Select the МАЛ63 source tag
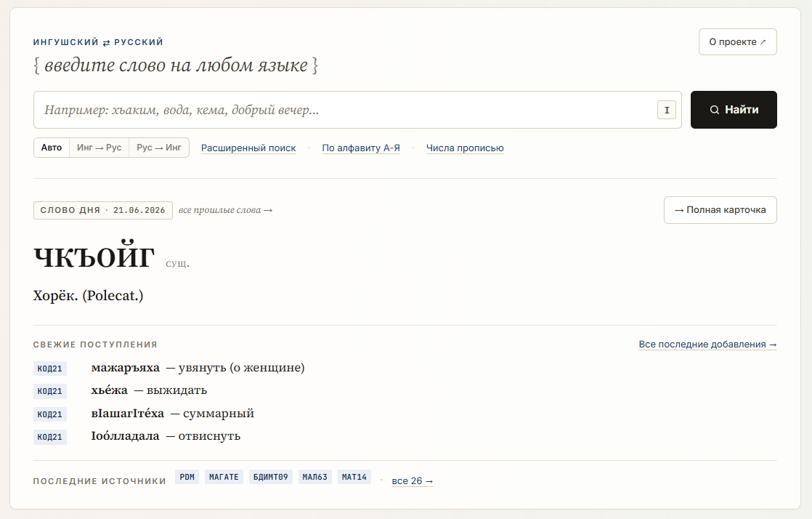Screen dimensions: 812x519 tap(315, 477)
